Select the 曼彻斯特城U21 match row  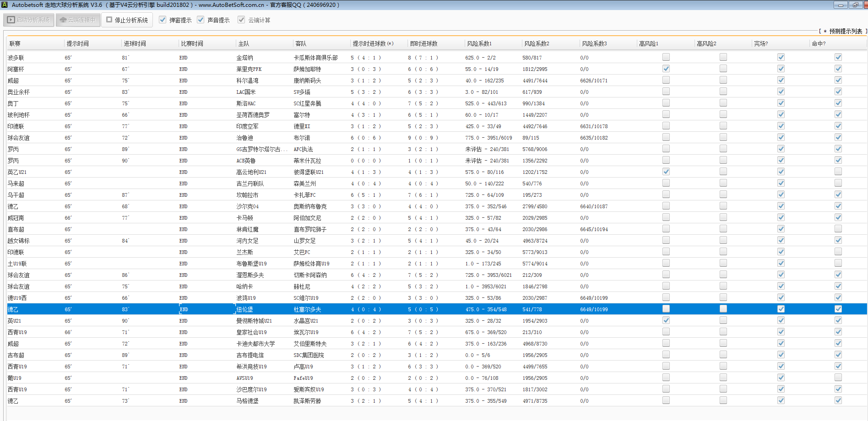coord(254,321)
